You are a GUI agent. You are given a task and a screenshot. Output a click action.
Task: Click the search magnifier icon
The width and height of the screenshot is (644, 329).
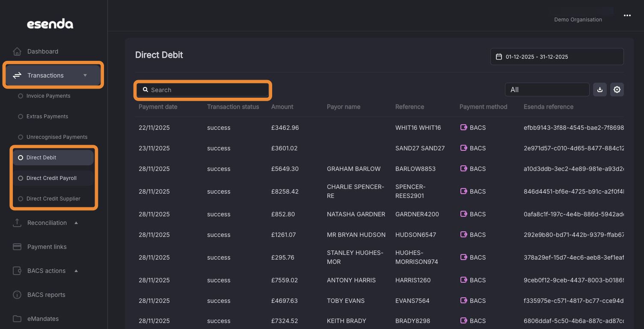[x=145, y=90]
